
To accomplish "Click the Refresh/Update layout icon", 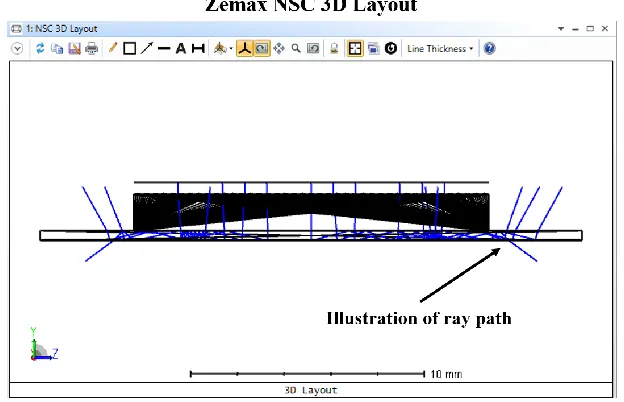I will click(x=40, y=49).
